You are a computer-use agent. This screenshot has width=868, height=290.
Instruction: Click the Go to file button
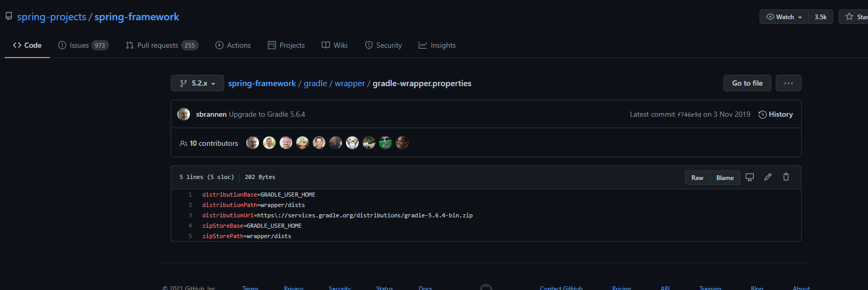coord(747,83)
